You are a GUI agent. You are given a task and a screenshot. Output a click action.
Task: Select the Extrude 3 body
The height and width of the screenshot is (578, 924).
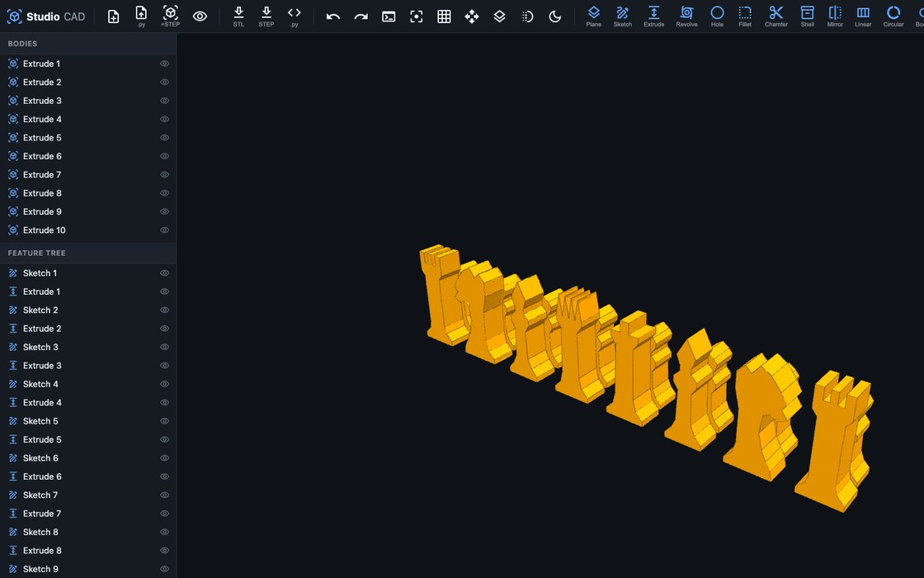[x=87, y=101]
